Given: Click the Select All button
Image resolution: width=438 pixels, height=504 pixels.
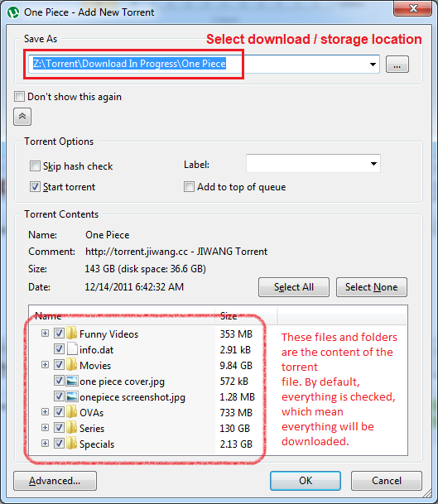Looking at the screenshot, I should pos(294,287).
